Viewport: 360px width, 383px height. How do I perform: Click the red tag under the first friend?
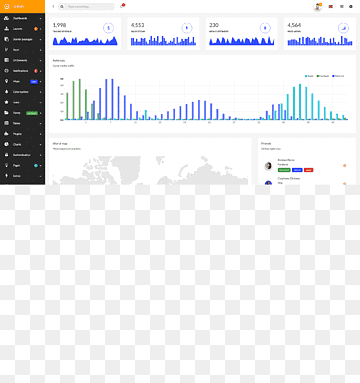(309, 170)
